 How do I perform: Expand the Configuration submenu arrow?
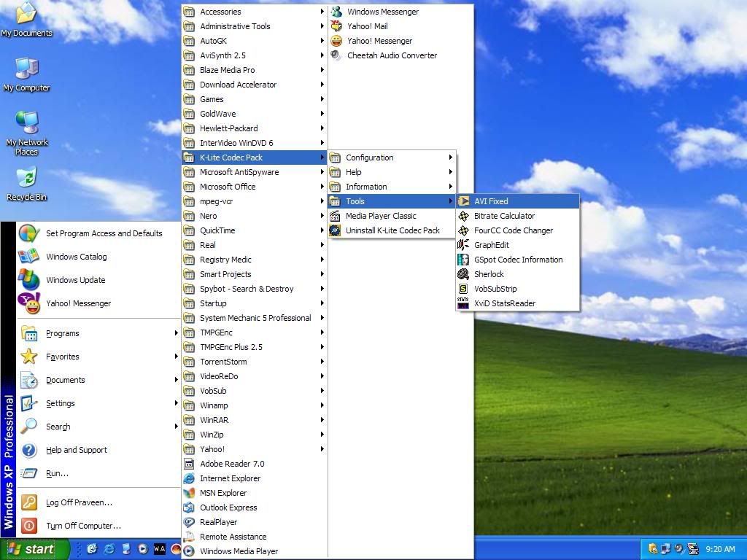pyautogui.click(x=450, y=157)
